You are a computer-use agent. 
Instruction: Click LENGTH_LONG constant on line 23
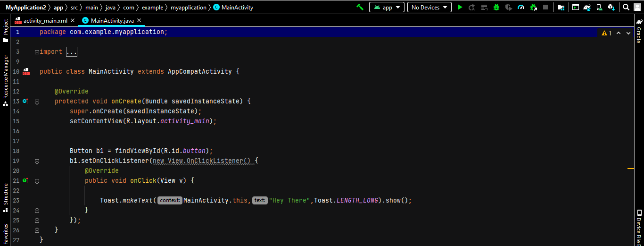(x=357, y=201)
